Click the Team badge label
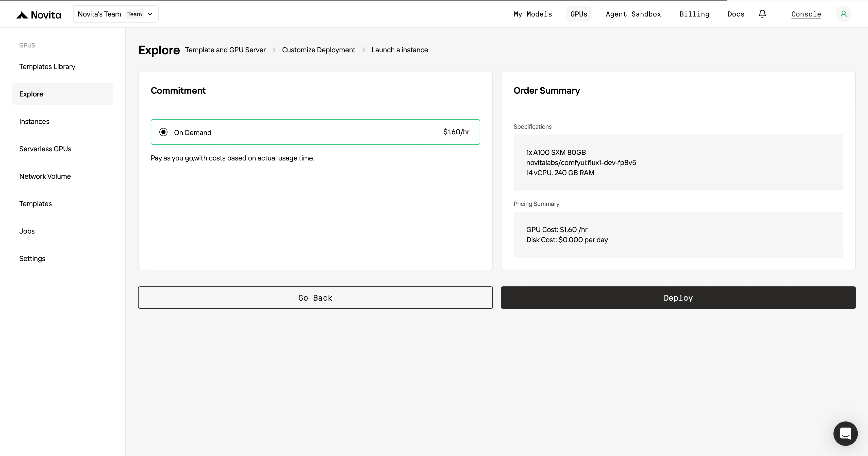 135,14
